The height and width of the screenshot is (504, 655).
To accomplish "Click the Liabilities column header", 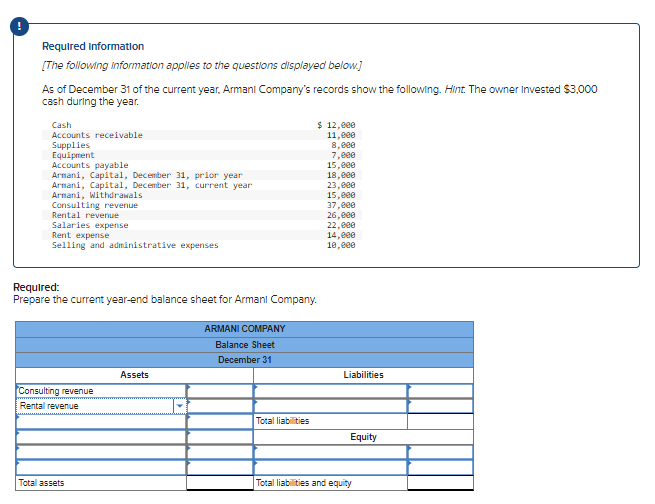I will click(x=363, y=375).
